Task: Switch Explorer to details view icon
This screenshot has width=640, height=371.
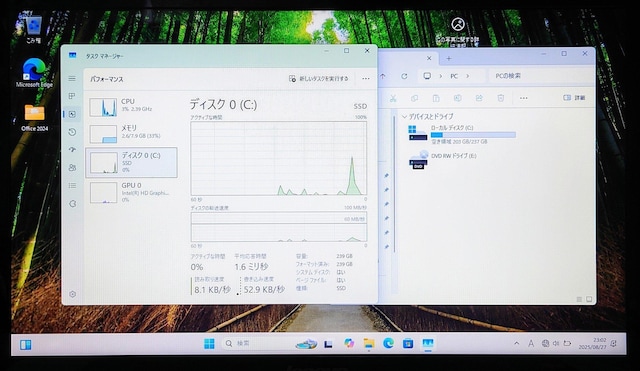Action: tap(579, 299)
